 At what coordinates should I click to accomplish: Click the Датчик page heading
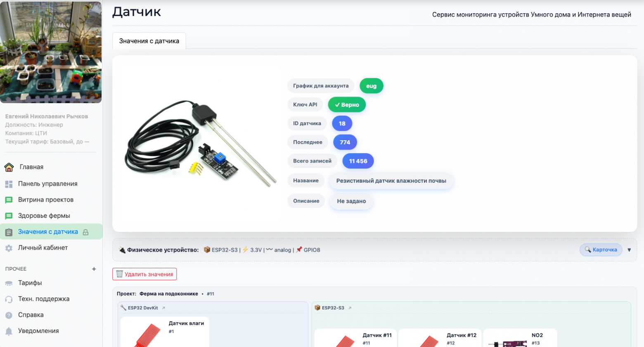137,12
